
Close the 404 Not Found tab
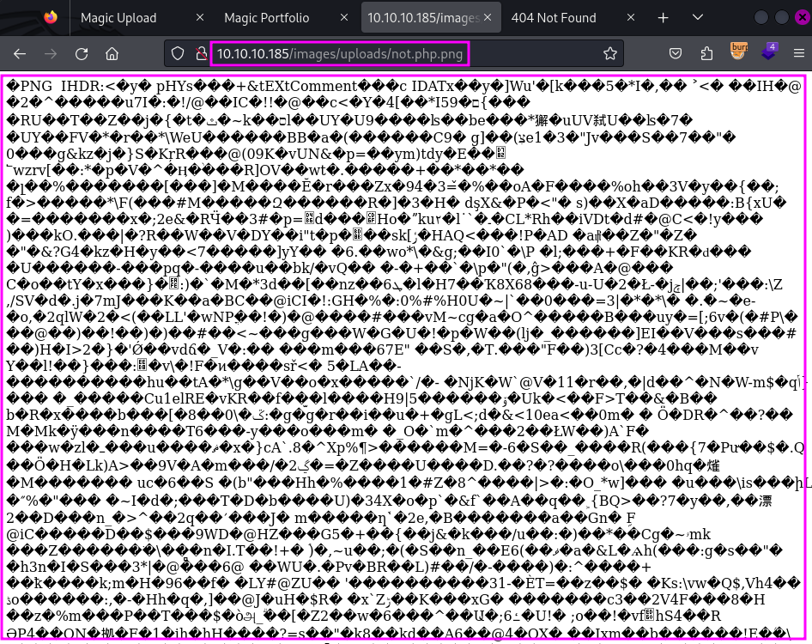(x=631, y=18)
